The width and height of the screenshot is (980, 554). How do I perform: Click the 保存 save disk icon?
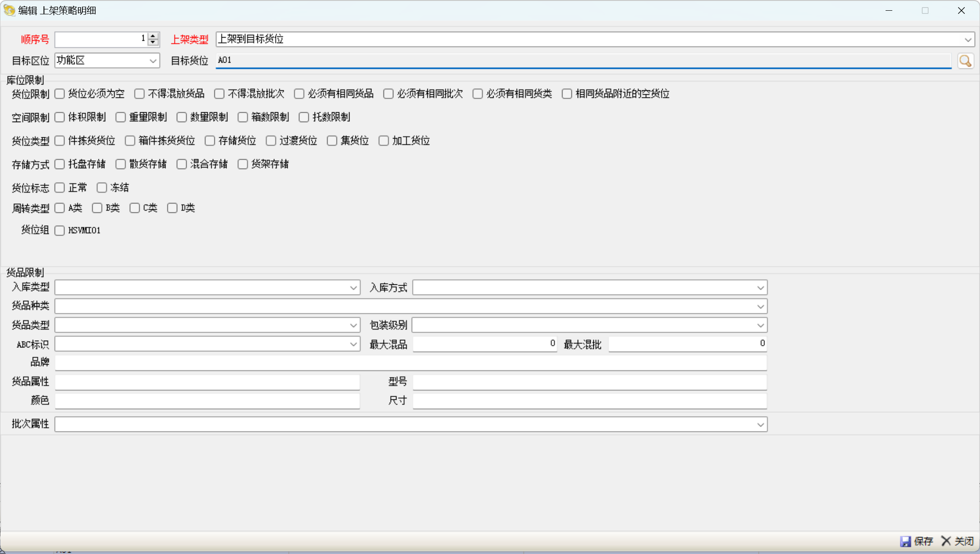point(905,541)
